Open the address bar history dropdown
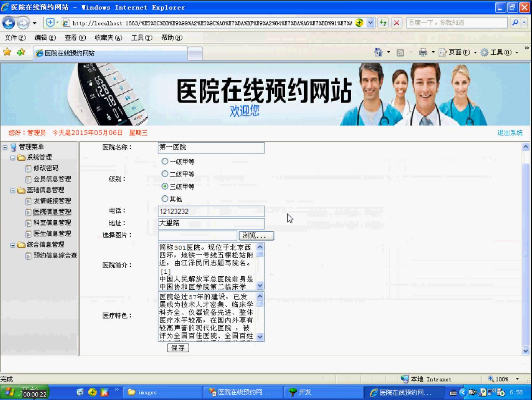 tap(371, 23)
